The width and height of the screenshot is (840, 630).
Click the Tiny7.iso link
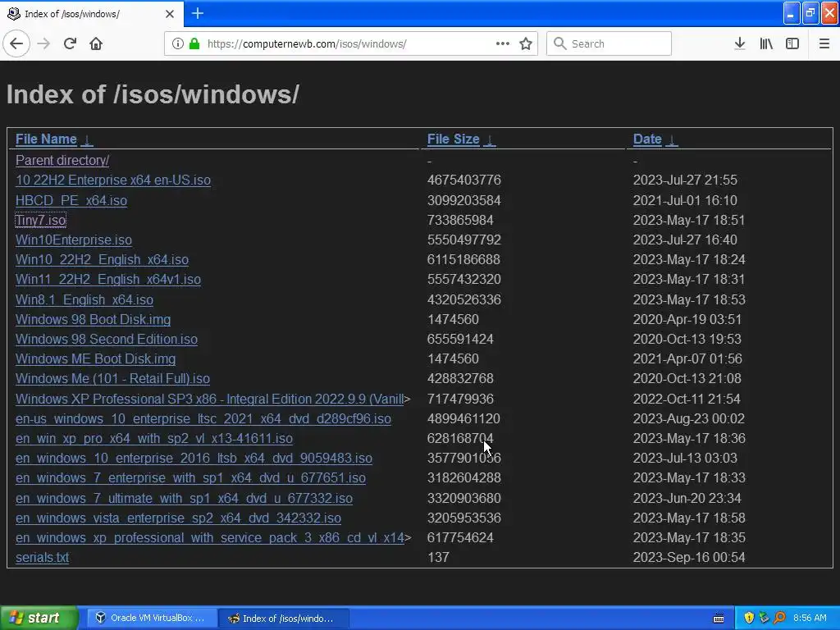click(x=41, y=220)
